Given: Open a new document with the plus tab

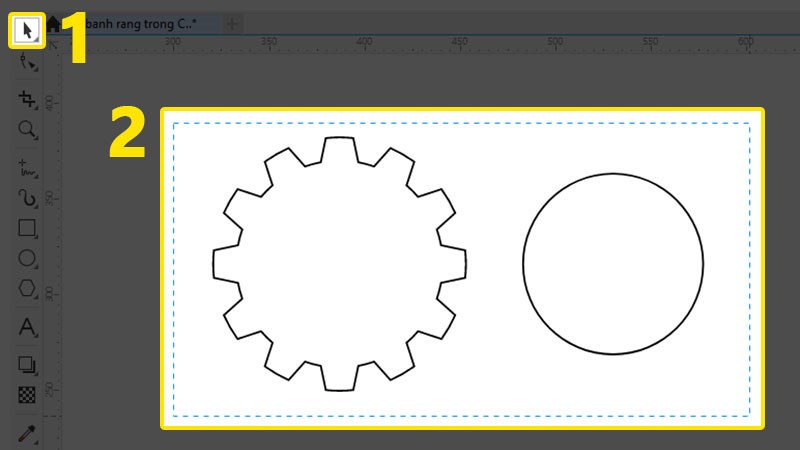Looking at the screenshot, I should click(232, 24).
